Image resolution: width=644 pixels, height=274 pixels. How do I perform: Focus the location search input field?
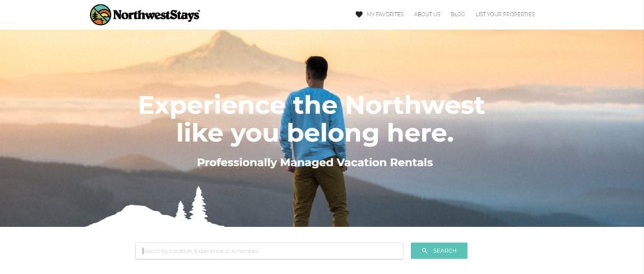click(x=269, y=251)
